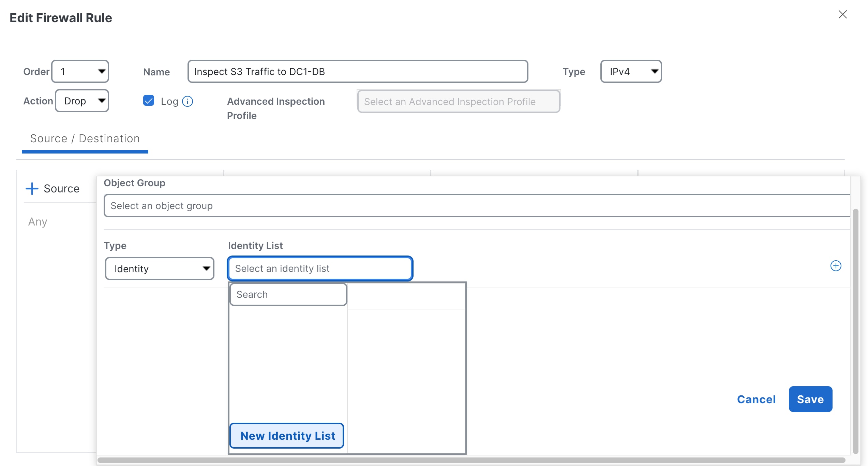868x466 pixels.
Task: Click the horizontal scrollbar at the bottom
Action: pos(470,460)
